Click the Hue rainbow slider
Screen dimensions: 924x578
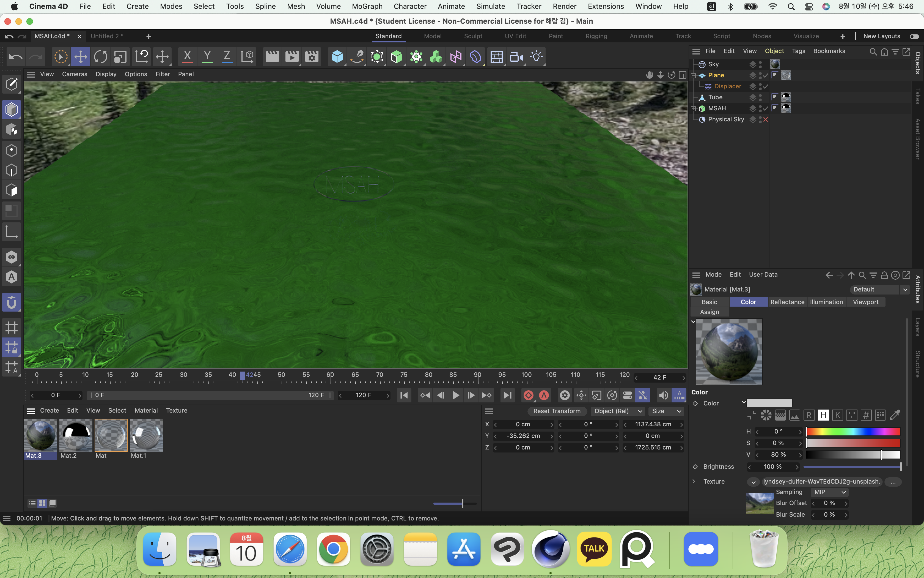[x=853, y=432]
